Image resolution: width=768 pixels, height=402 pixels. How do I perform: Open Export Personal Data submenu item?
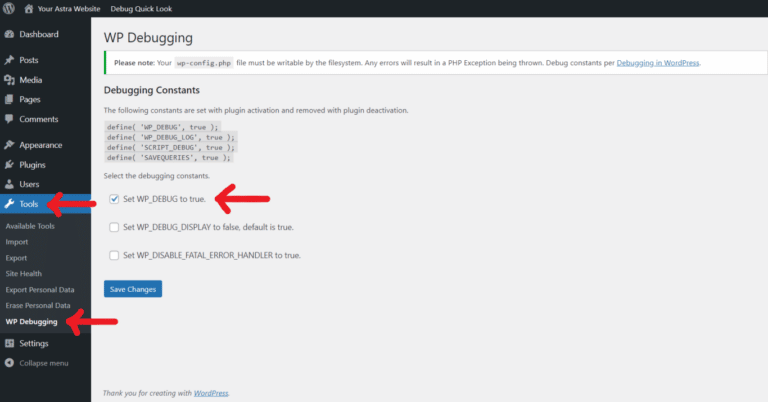(40, 290)
